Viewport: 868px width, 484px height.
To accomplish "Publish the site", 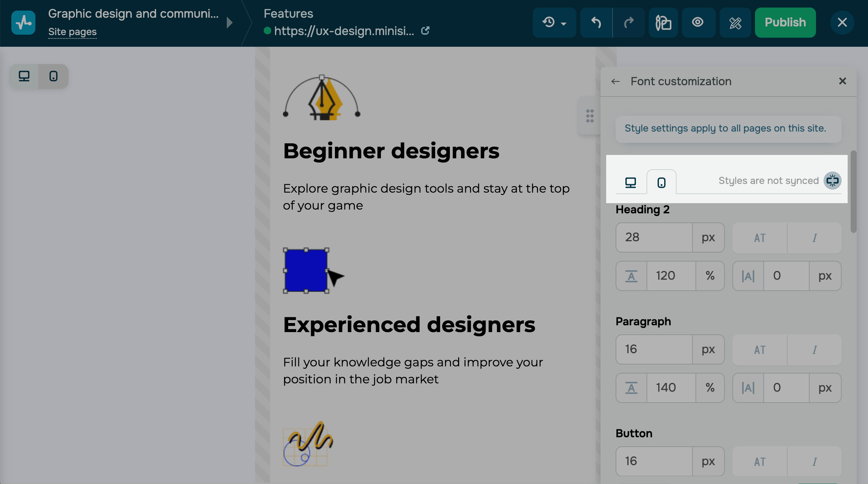I will pyautogui.click(x=785, y=23).
